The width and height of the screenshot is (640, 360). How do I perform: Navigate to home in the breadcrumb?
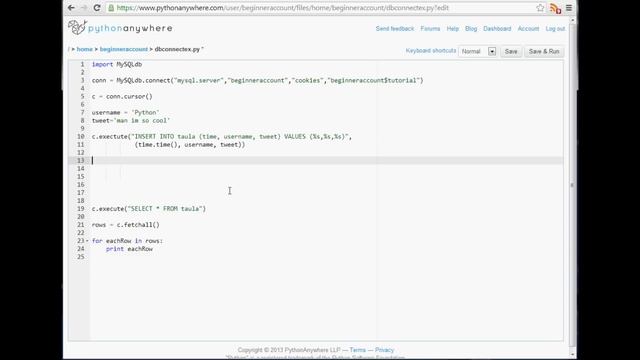point(84,49)
